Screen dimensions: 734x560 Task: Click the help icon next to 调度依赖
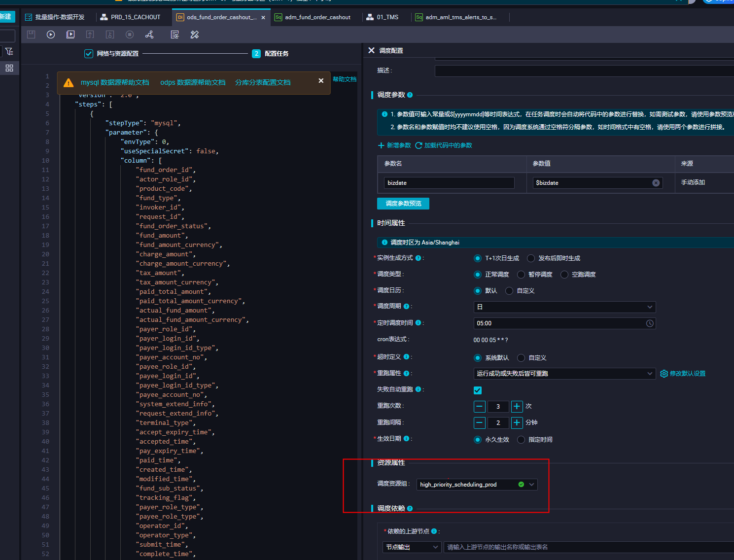pos(410,508)
